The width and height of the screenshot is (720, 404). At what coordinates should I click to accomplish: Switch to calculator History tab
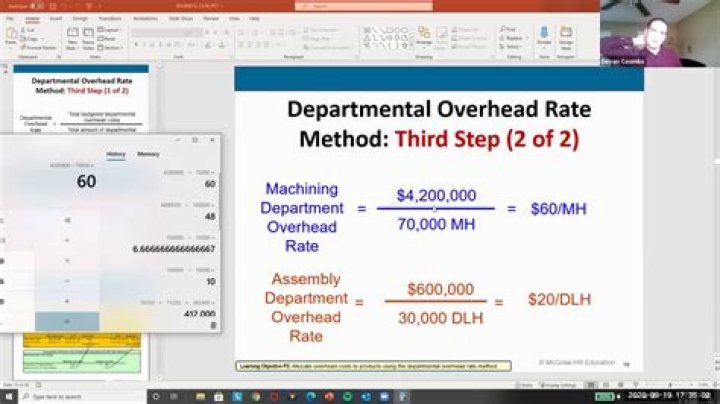point(116,154)
